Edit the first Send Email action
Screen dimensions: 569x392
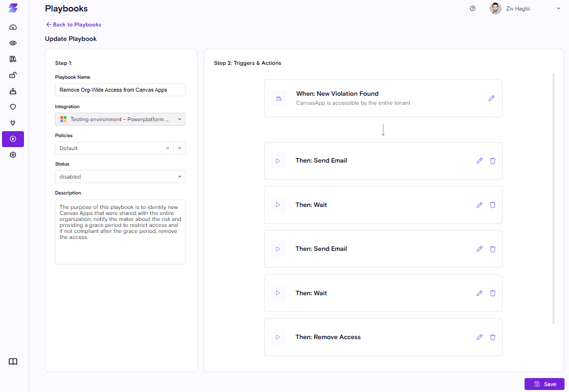pyautogui.click(x=479, y=161)
